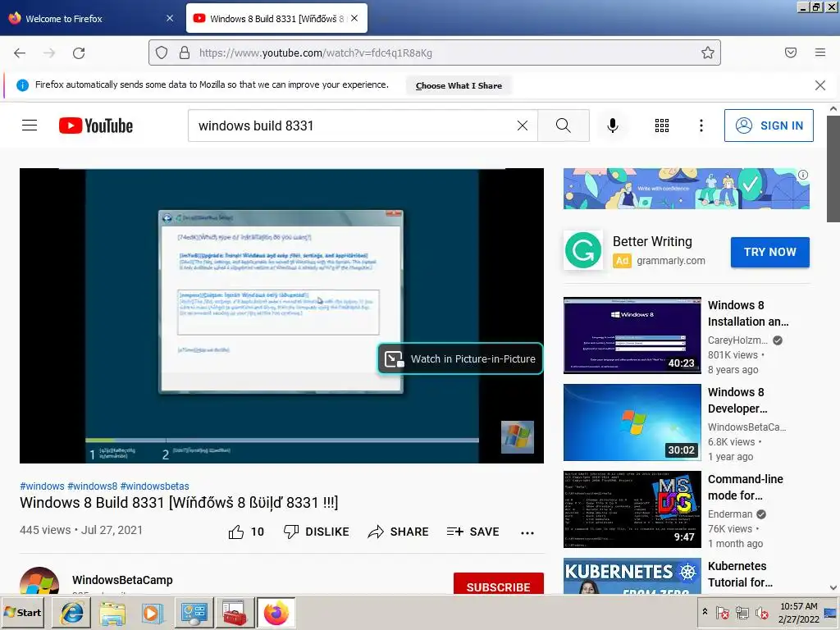Click the WindowsBetaCamp channel avatar
840x630 pixels.
tap(39, 582)
